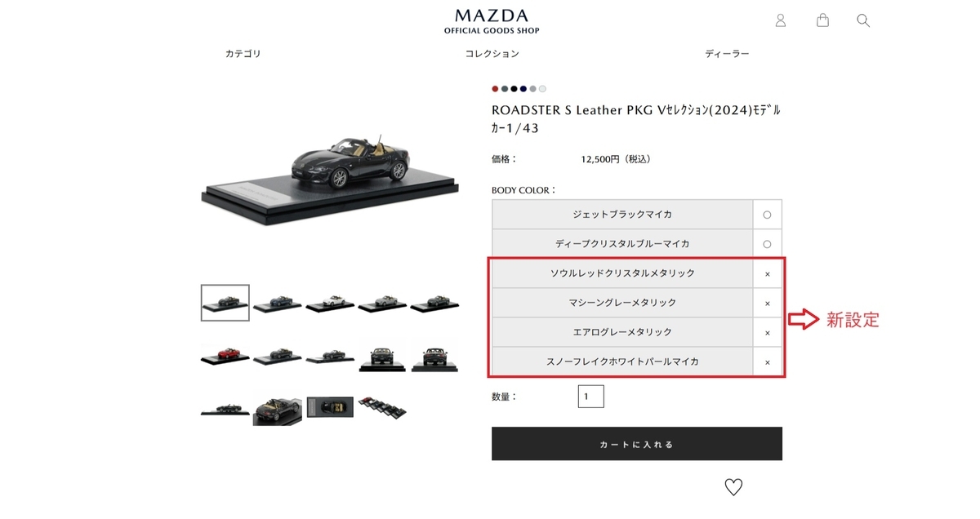The width and height of the screenshot is (980, 519).
Task: Choose the スノーフレイクホワイトパールマイカ row
Action: point(637,362)
